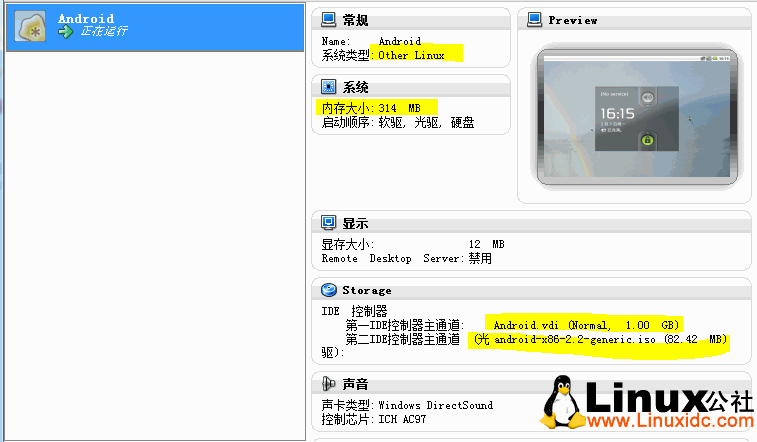Click the android-x86-2.2-generic.iso entry

pos(600,340)
